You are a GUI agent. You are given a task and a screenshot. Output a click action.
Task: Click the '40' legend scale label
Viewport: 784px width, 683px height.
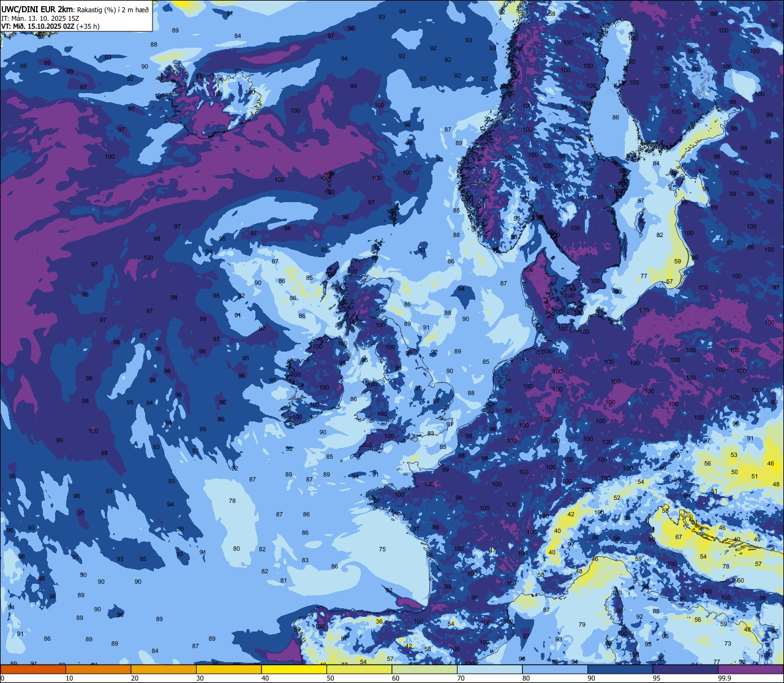(x=265, y=678)
